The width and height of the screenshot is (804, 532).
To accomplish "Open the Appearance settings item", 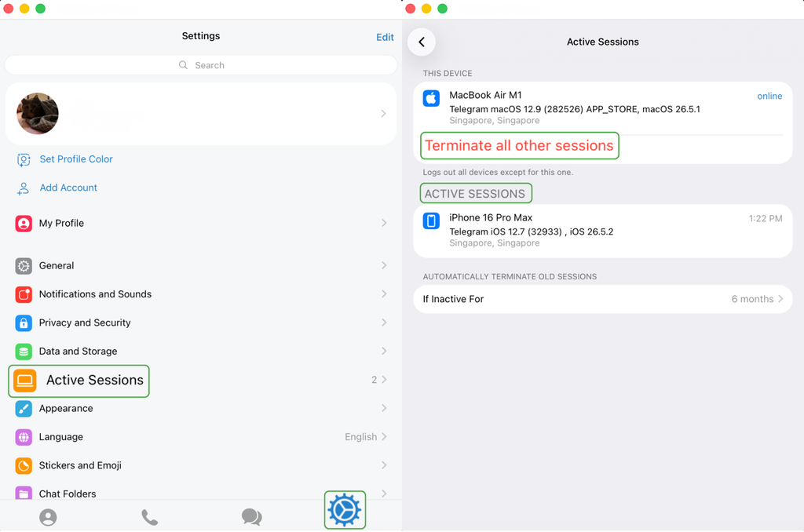I will 201,409.
